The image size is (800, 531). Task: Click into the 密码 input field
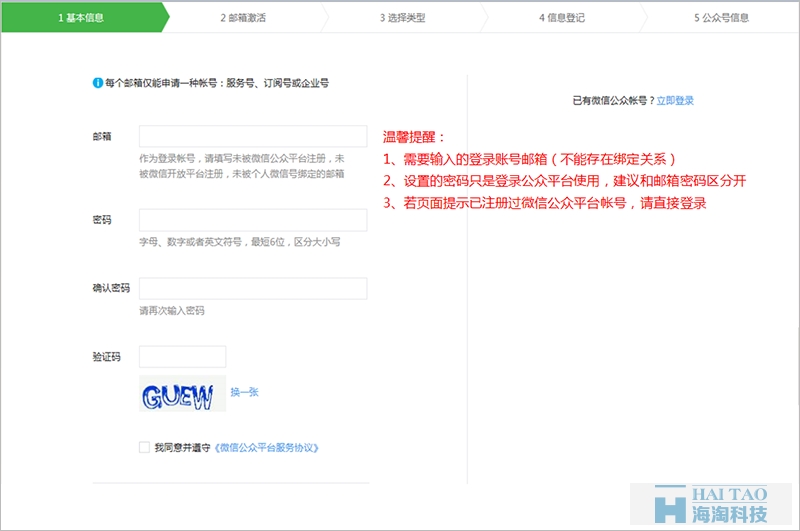click(253, 220)
